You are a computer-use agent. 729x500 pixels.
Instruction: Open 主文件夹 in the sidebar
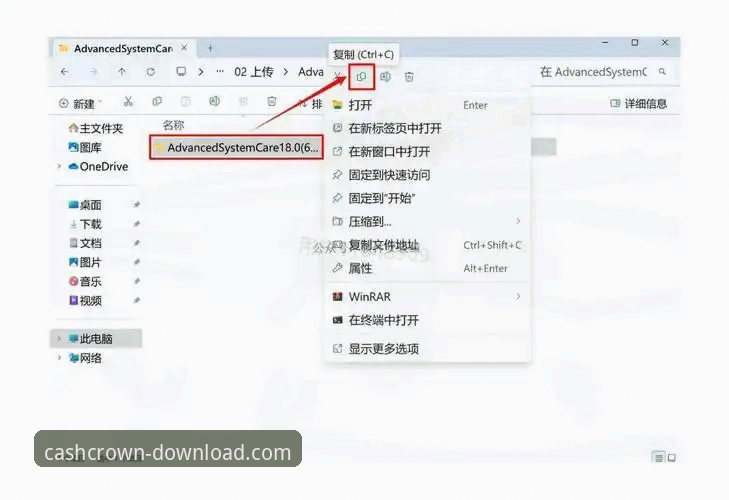coord(95,128)
